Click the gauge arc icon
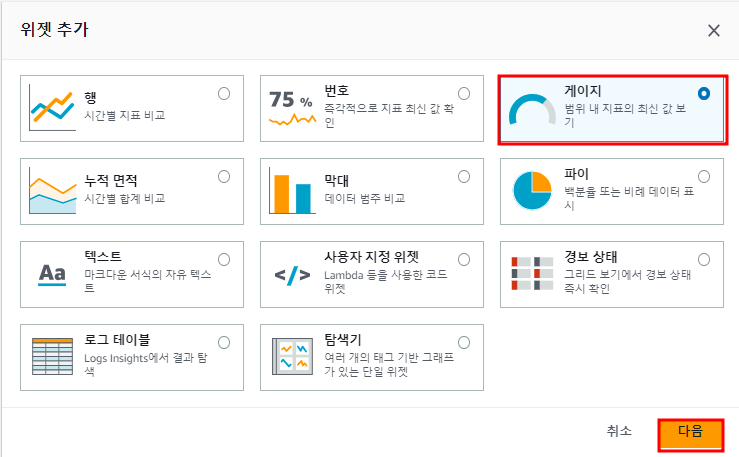This screenshot has width=739, height=457. pos(532,109)
